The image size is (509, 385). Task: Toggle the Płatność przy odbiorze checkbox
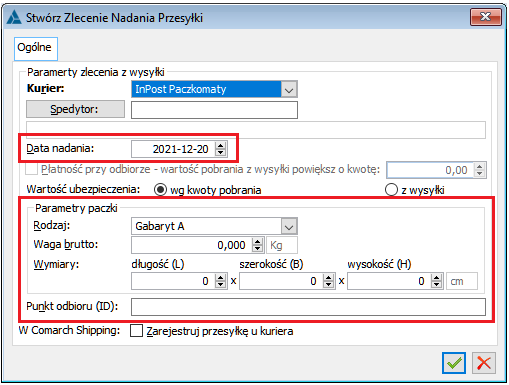coord(32,169)
